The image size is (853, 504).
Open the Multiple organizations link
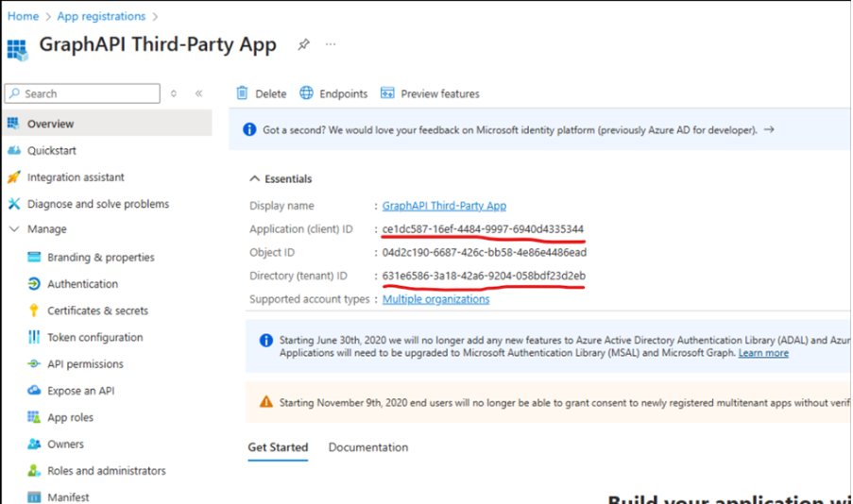pos(435,299)
